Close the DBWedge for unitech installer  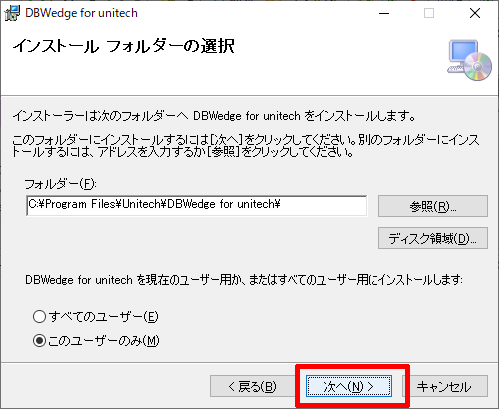pyautogui.click(x=475, y=13)
